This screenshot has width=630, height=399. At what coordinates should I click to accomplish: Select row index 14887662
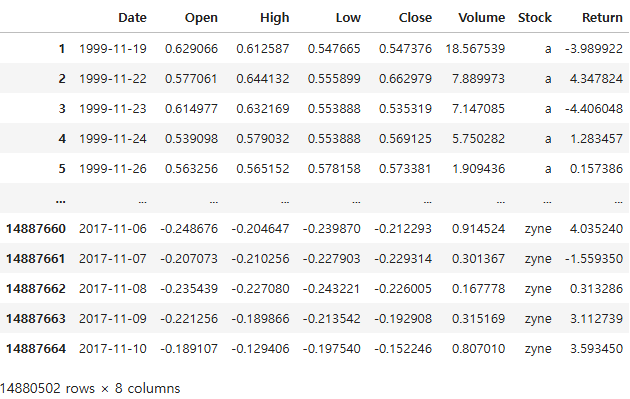[36, 289]
